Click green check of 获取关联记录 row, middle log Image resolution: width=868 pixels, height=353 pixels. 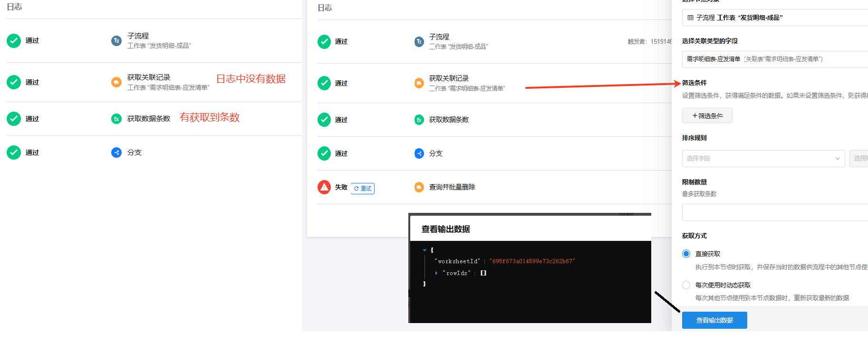pyautogui.click(x=324, y=83)
